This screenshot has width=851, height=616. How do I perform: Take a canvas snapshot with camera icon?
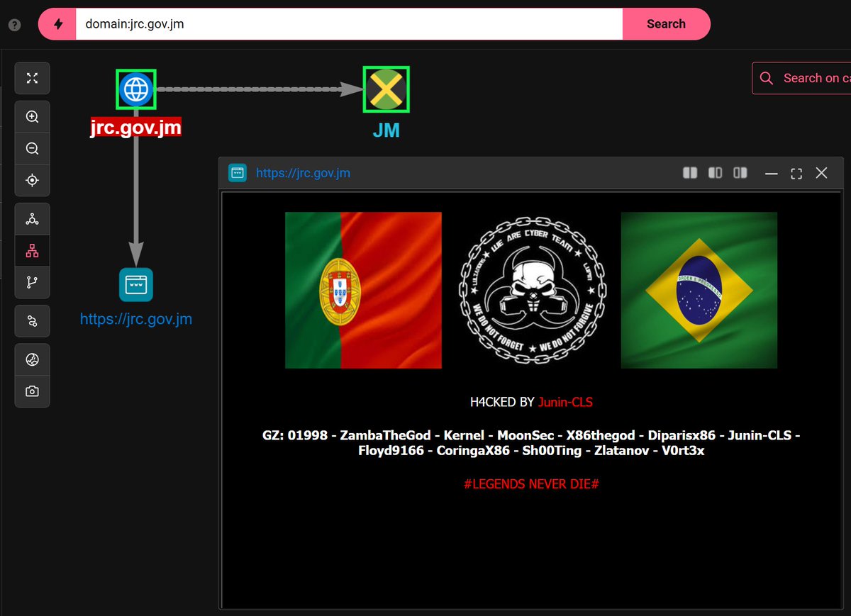[32, 391]
